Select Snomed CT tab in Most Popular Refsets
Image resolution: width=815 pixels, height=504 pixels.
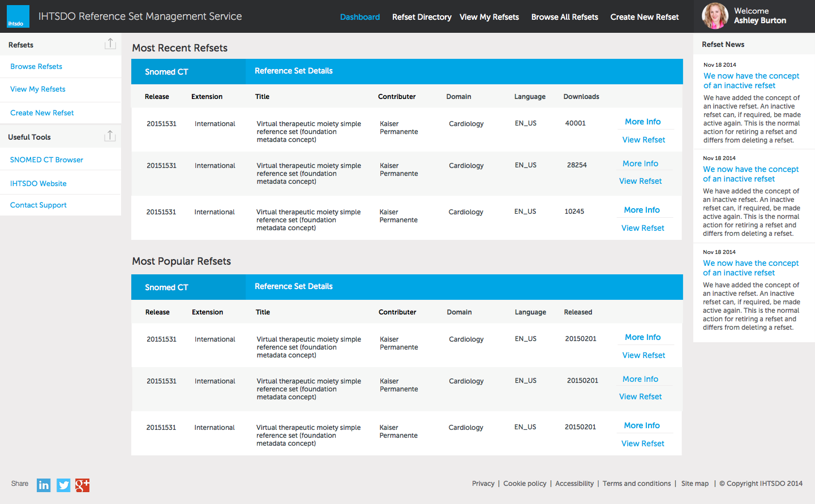188,287
